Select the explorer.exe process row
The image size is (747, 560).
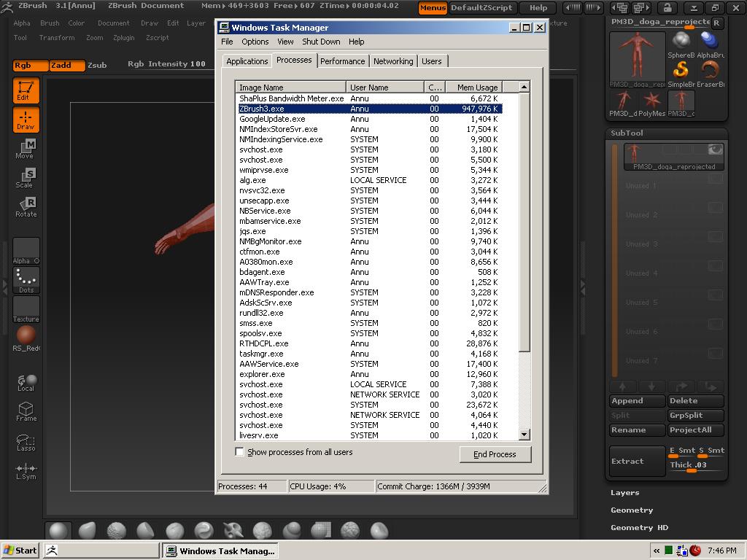pos(368,374)
